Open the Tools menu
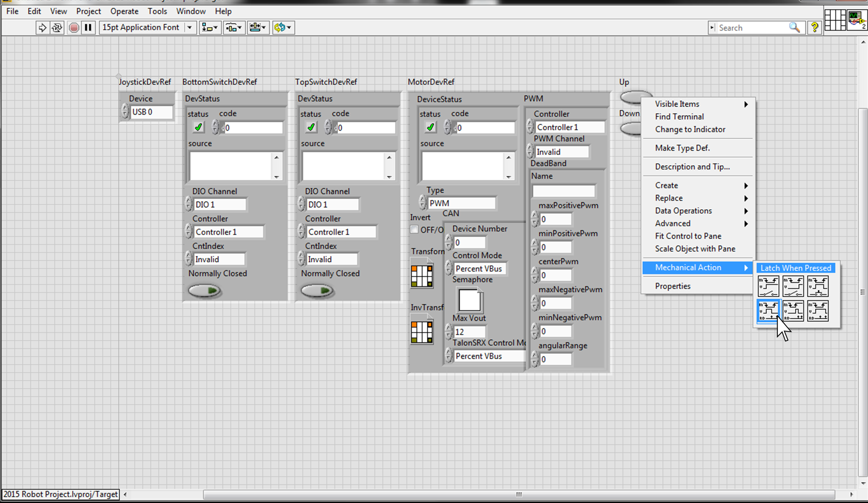The height and width of the screenshot is (503, 868). [x=157, y=11]
